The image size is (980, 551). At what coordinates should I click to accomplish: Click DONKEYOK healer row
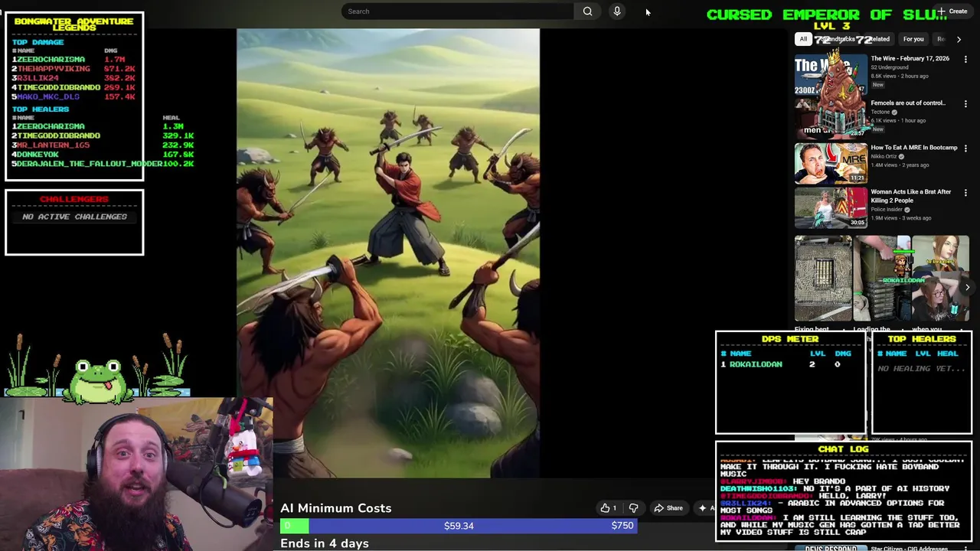coord(103,155)
